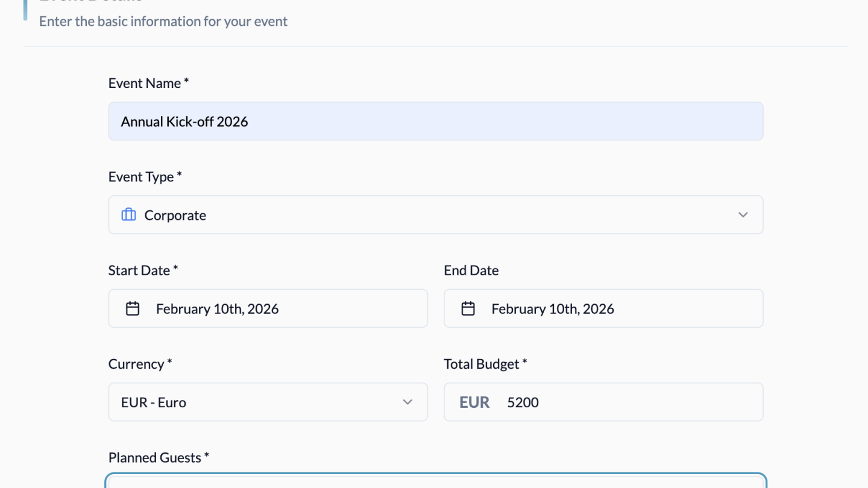Click the EUR prefix in Total Budget
The height and width of the screenshot is (488, 868).
pos(474,402)
